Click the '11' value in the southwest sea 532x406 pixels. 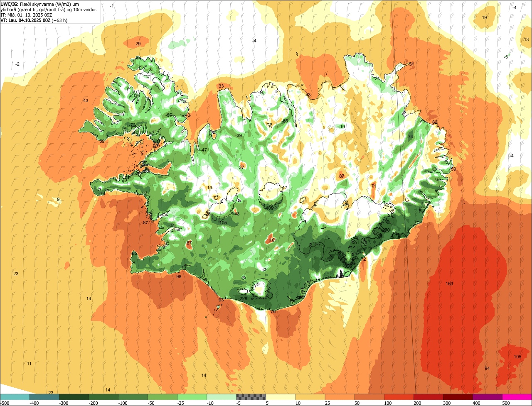coord(29,364)
